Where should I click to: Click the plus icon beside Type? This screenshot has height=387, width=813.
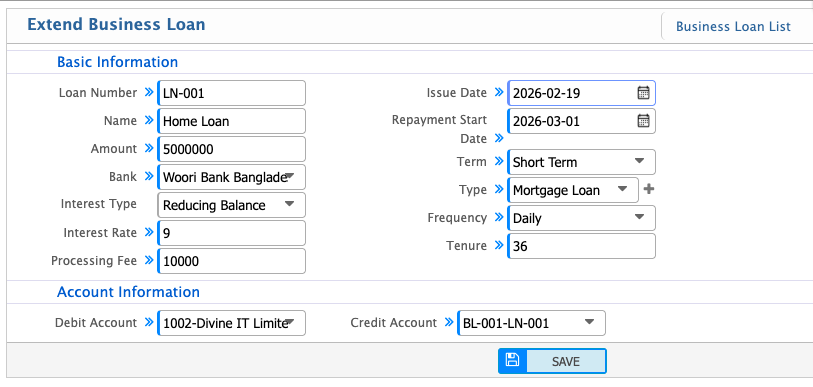pyautogui.click(x=649, y=189)
